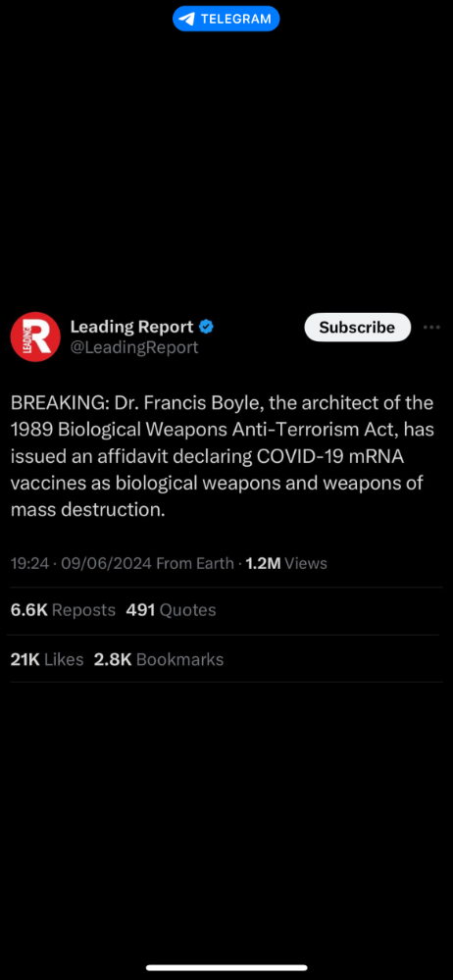Tap the Telegram paper plane icon
The height and width of the screenshot is (980, 453).
point(187,19)
